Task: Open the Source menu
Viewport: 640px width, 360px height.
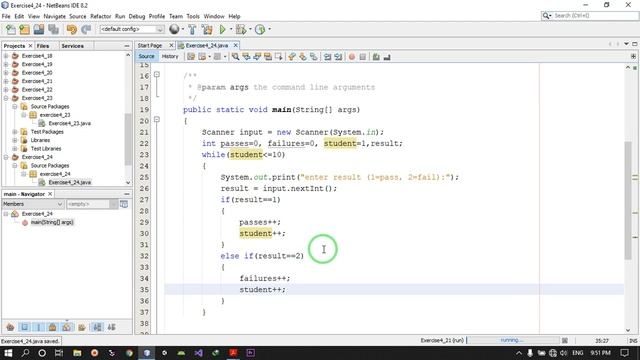Action: point(78,16)
